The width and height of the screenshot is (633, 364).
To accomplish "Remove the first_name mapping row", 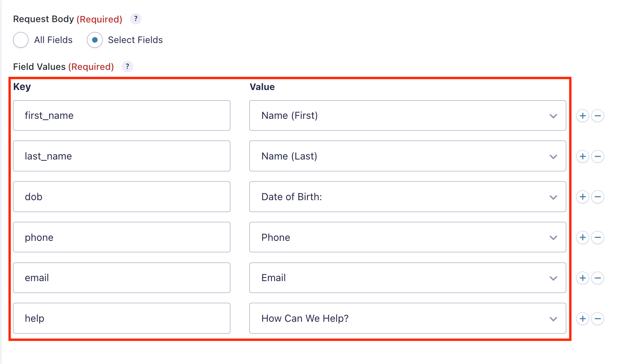I will point(598,116).
